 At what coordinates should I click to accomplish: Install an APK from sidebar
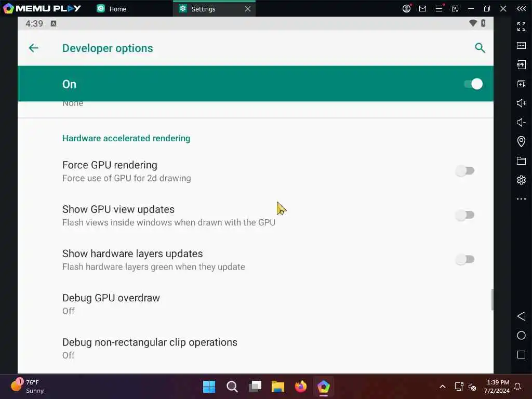pyautogui.click(x=521, y=64)
